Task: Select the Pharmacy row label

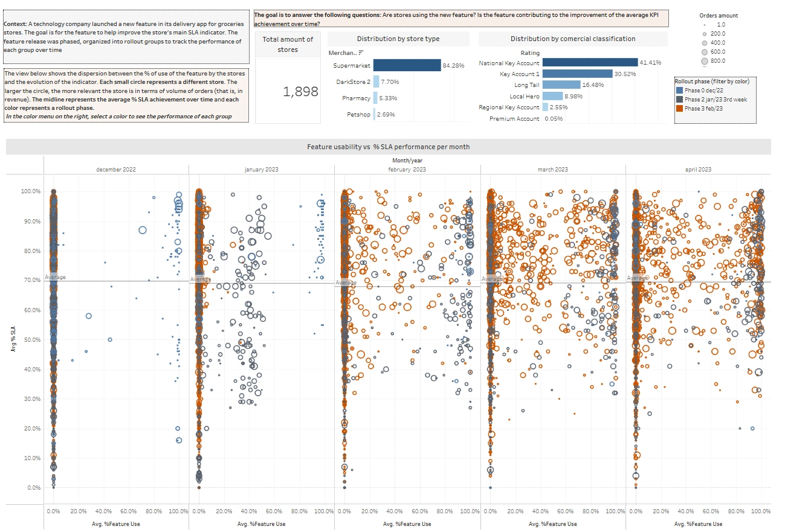Action: point(356,98)
